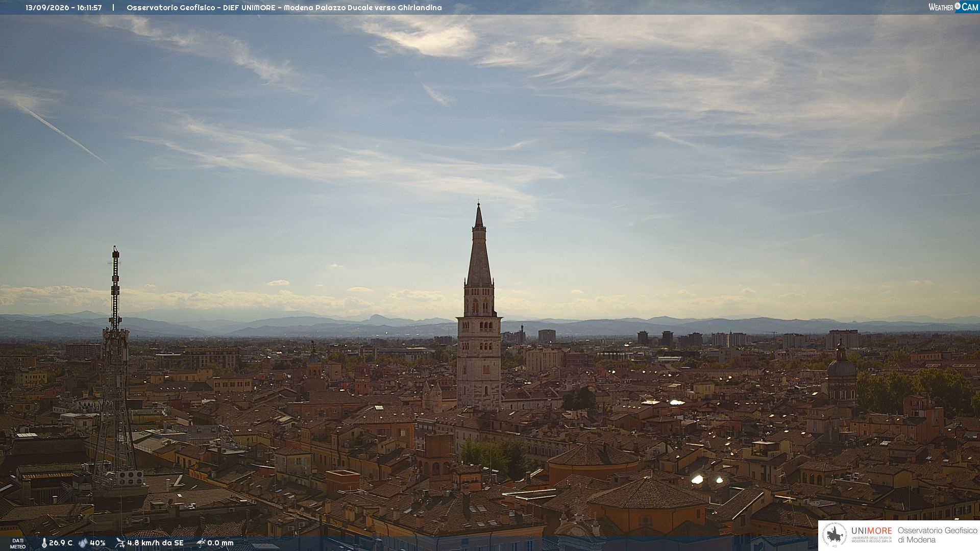
Task: Click the wind anemometer icon
Action: (120, 543)
